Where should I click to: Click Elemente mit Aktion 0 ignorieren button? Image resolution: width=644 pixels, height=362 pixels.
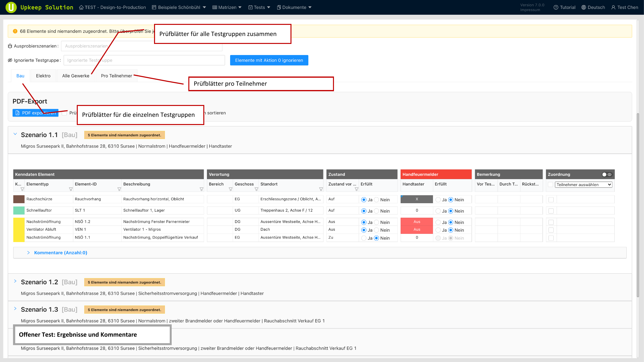coord(269,60)
